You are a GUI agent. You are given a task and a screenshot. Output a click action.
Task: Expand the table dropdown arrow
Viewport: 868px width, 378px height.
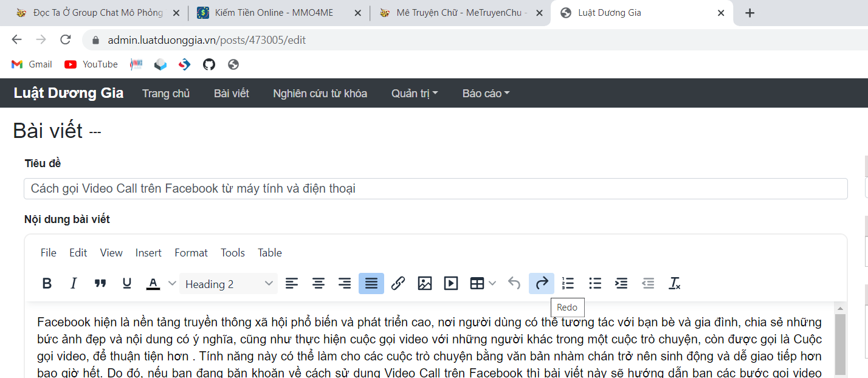point(492,283)
